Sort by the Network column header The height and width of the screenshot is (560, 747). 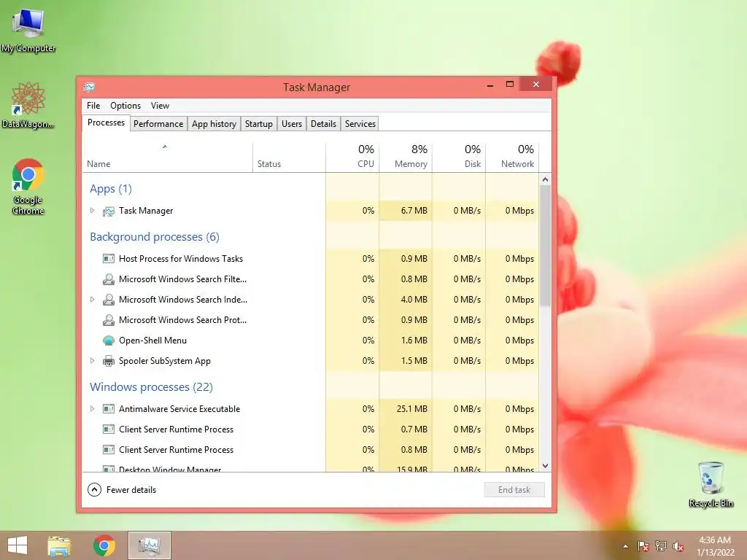click(x=512, y=157)
